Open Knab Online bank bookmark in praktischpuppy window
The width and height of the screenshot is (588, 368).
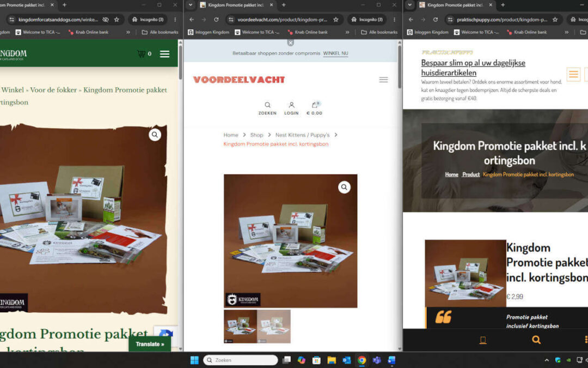527,32
